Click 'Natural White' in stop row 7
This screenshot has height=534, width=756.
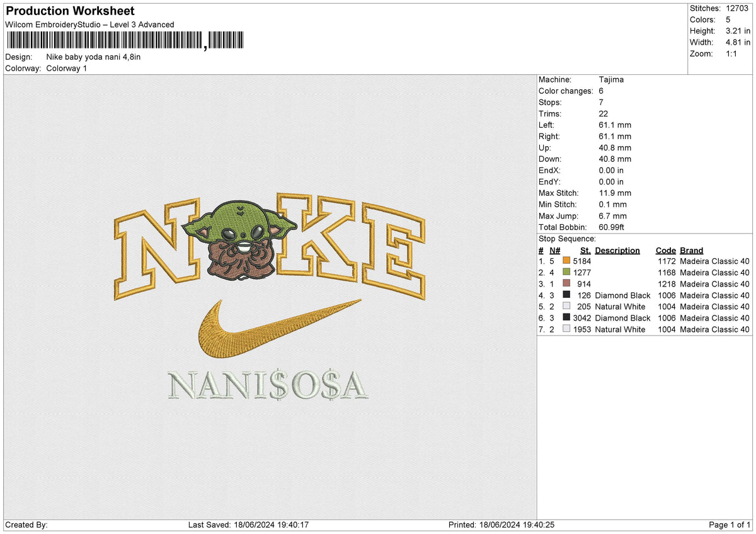point(620,329)
